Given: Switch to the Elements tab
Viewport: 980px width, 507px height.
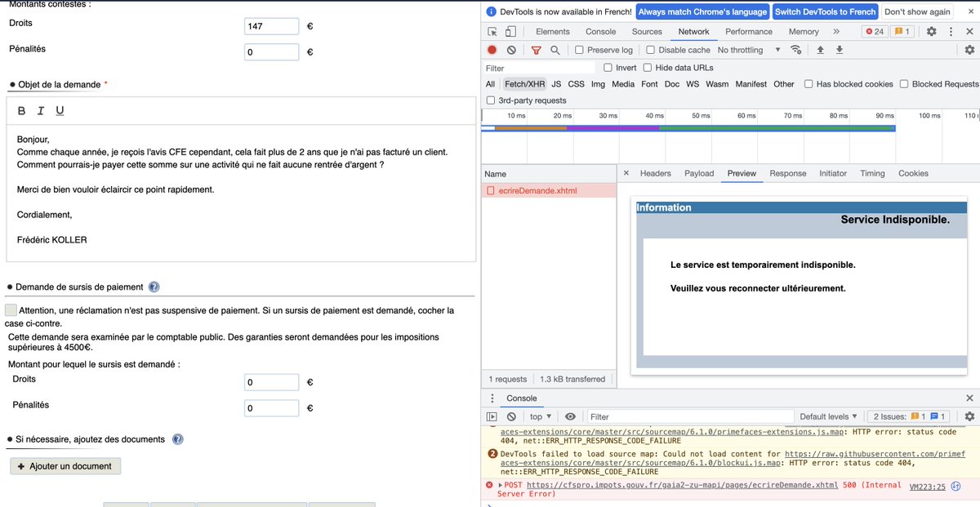Looking at the screenshot, I should pos(553,32).
